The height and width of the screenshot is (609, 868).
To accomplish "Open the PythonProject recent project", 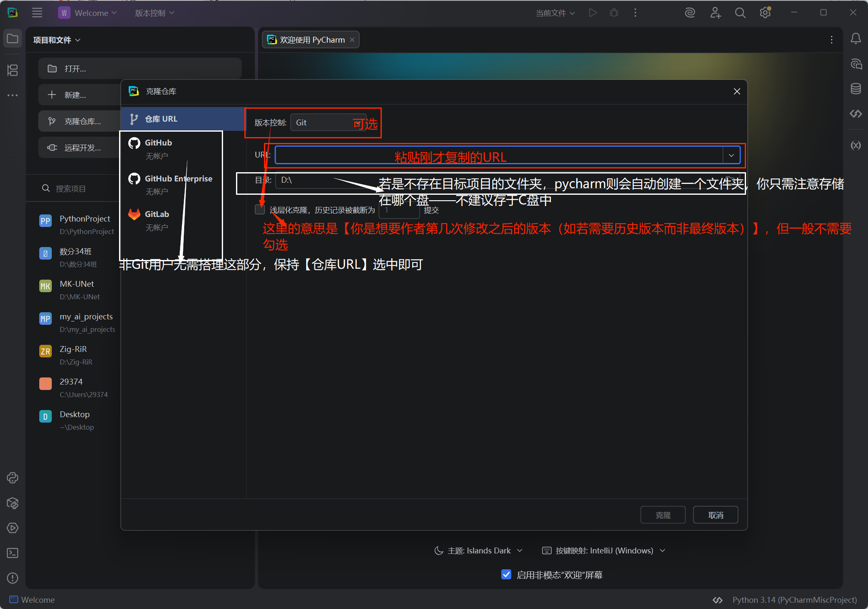I will (77, 225).
